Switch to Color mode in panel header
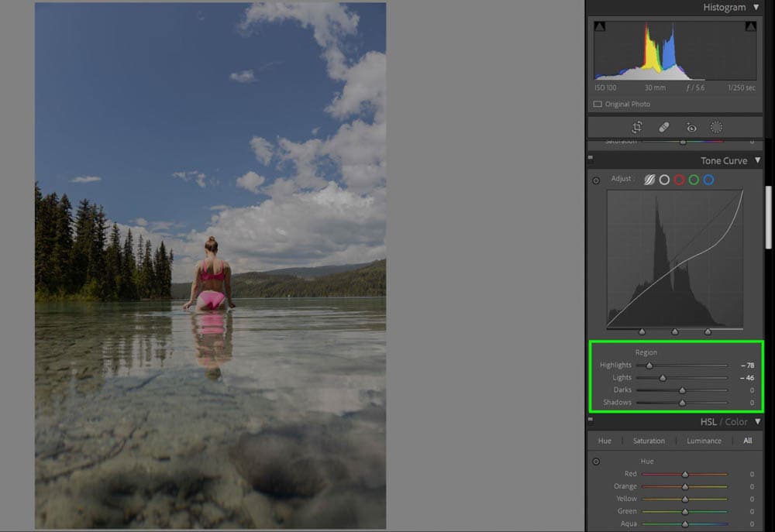 tap(736, 422)
